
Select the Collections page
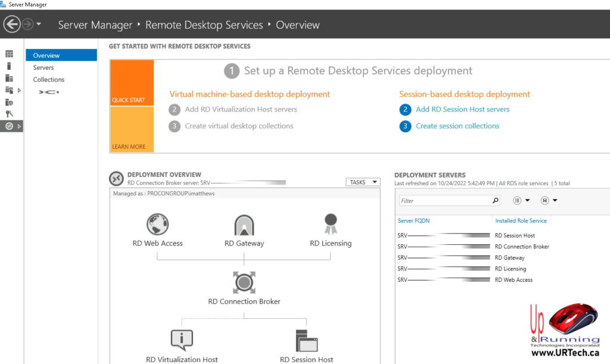49,79
